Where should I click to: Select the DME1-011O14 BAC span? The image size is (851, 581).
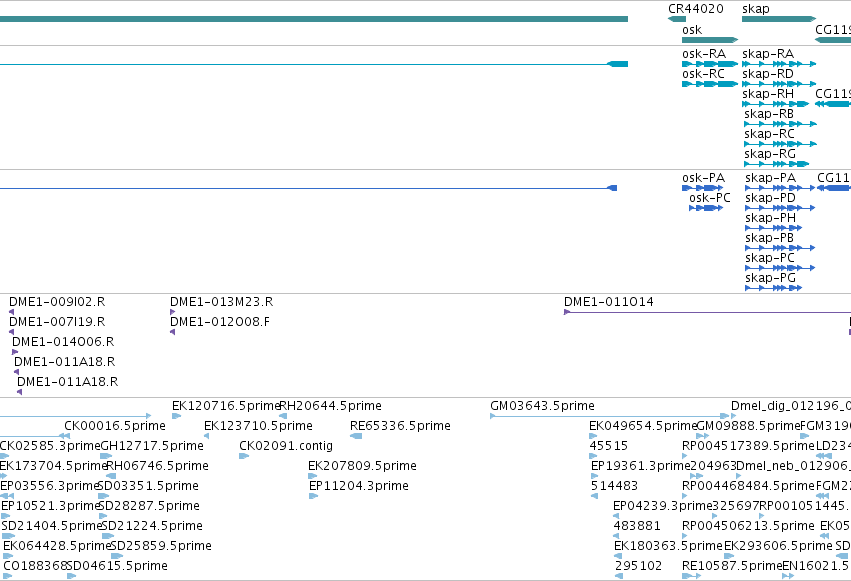coord(707,312)
